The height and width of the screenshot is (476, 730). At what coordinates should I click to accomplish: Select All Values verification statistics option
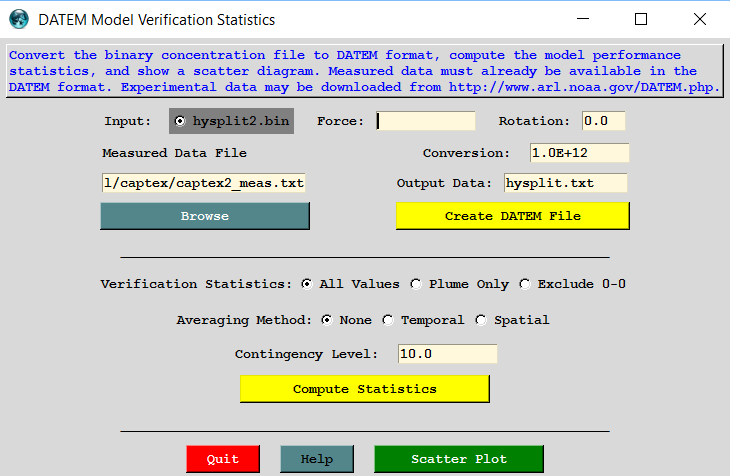[308, 284]
